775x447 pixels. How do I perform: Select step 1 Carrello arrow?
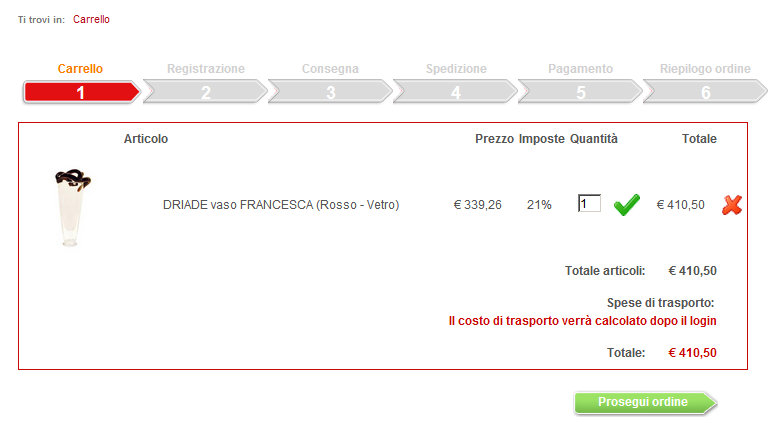tap(81, 93)
